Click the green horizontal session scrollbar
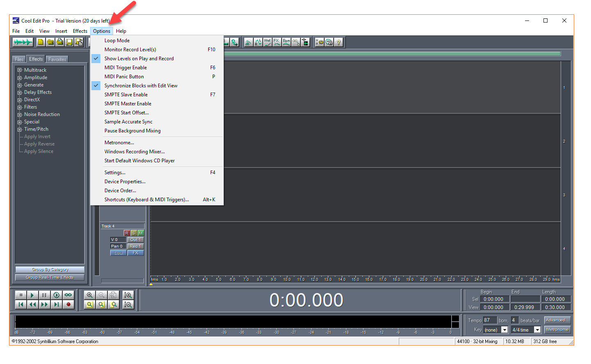The image size is (591, 364). [x=392, y=54]
